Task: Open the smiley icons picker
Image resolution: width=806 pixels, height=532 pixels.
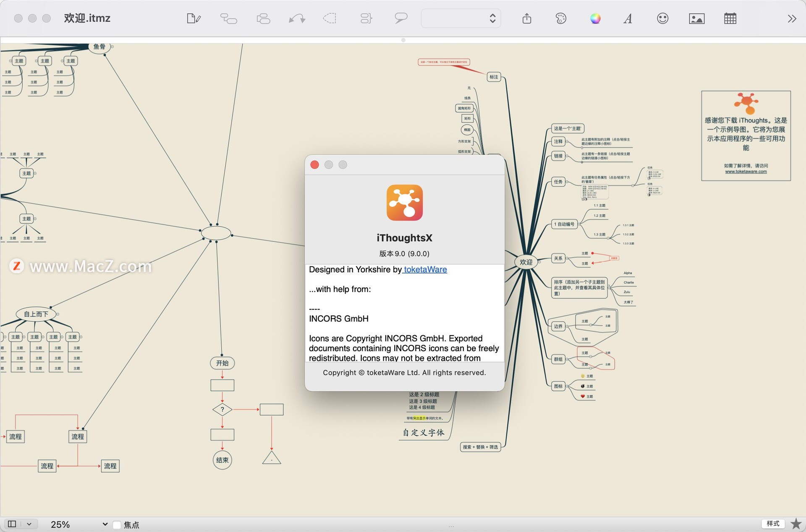Action: [662, 18]
